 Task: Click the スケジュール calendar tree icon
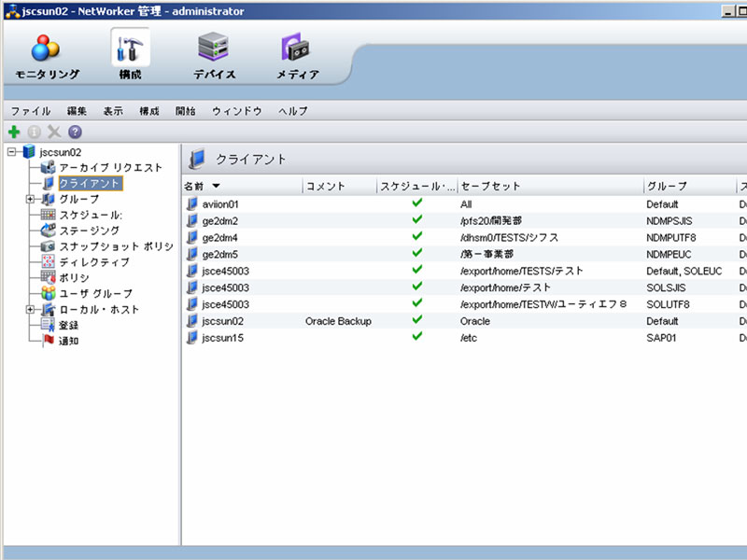pos(49,215)
